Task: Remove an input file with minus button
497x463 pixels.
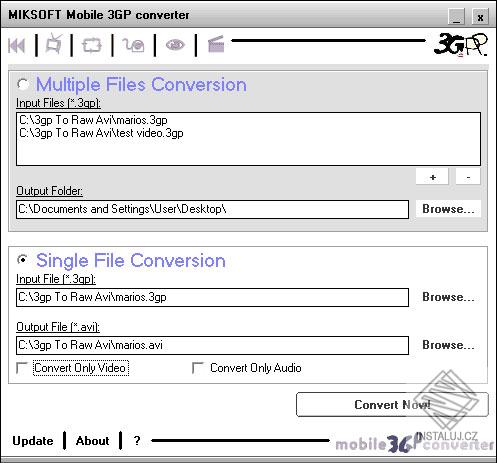Action: pyautogui.click(x=468, y=177)
